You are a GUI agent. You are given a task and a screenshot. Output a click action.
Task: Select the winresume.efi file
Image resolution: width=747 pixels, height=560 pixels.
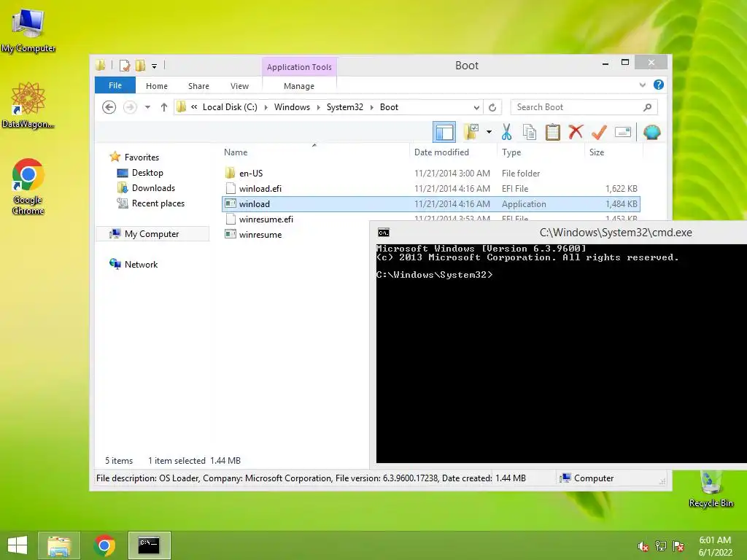pyautogui.click(x=266, y=219)
